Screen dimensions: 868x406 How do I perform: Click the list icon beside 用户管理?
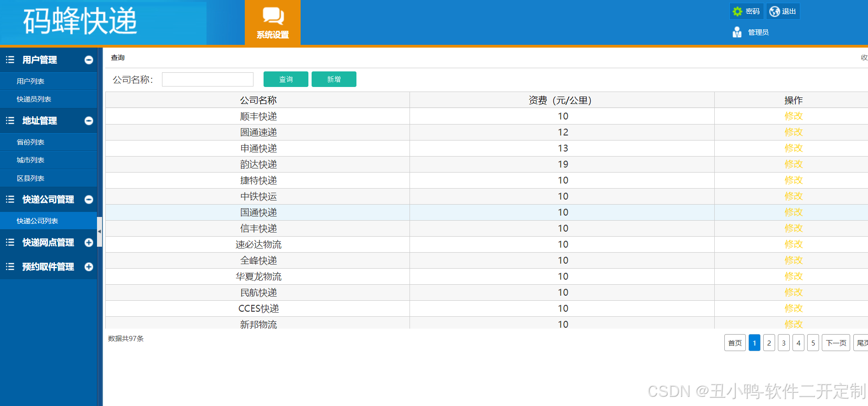click(10, 60)
